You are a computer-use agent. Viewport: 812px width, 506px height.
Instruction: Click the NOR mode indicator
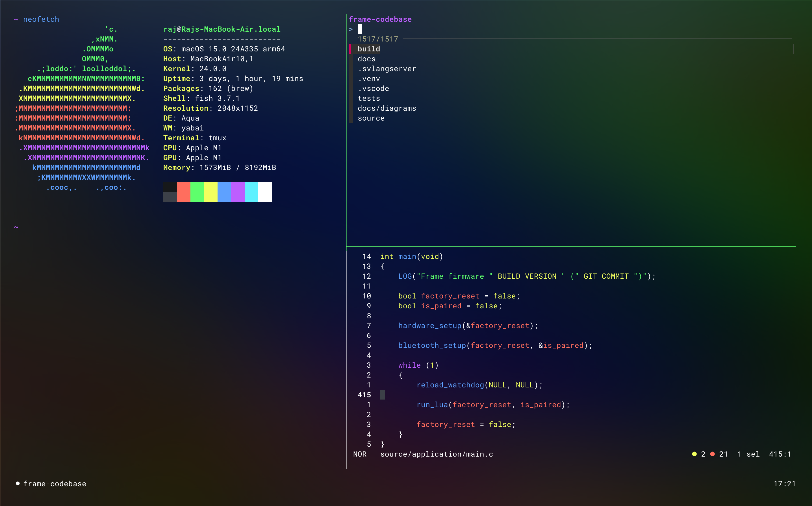click(360, 454)
